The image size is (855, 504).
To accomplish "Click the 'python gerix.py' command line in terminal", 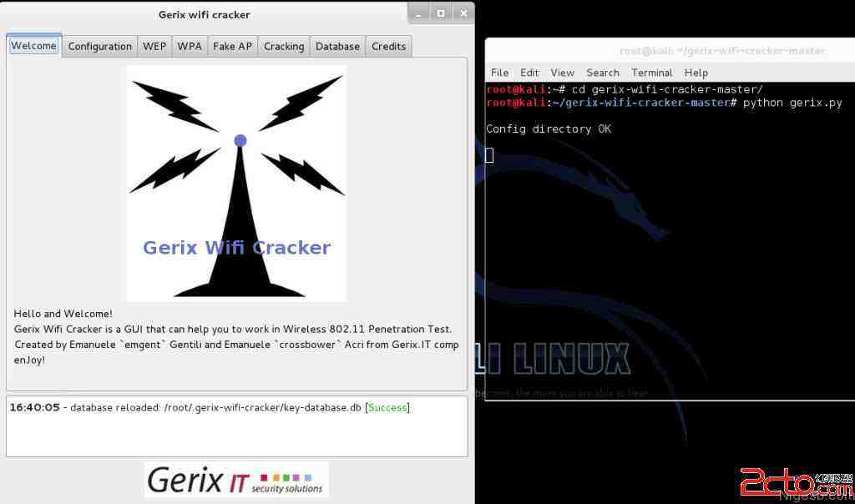I will (664, 103).
